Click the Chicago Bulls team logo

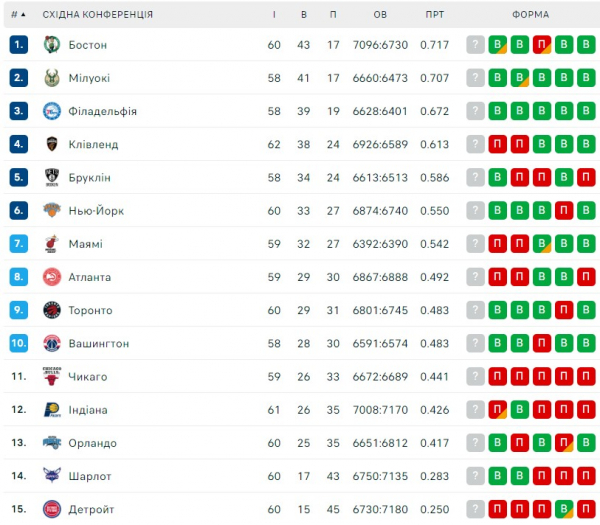tap(52, 376)
